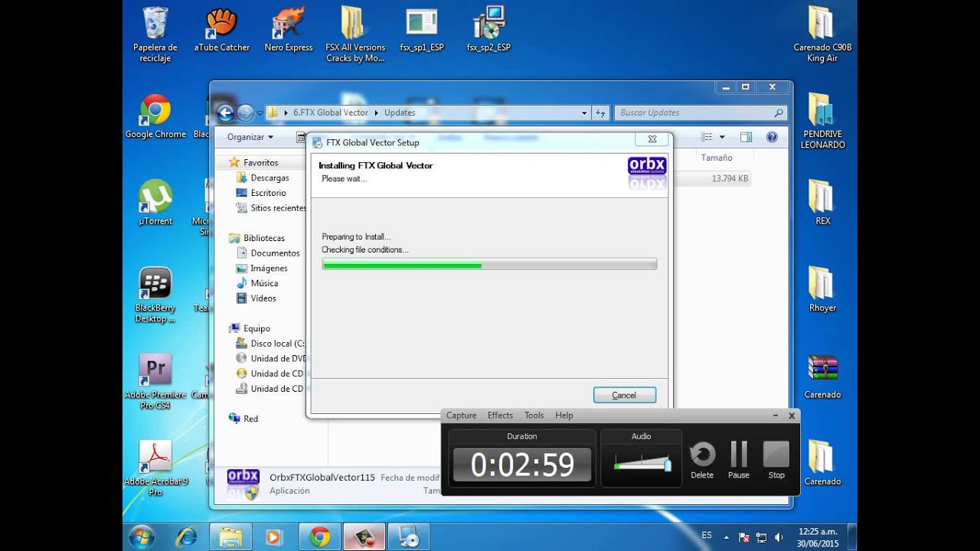The height and width of the screenshot is (551, 980).
Task: Open the fsx_sp1_ESP desktop file
Action: 422,31
